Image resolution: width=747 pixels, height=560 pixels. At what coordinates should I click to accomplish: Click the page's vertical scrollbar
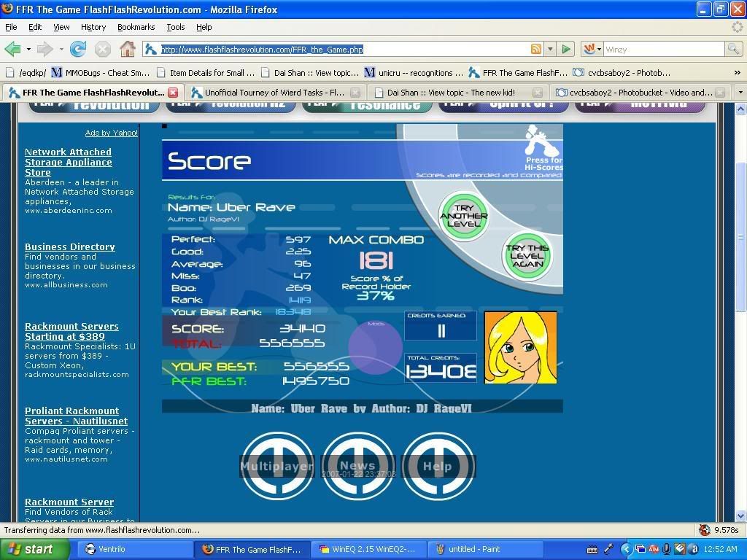(741, 237)
